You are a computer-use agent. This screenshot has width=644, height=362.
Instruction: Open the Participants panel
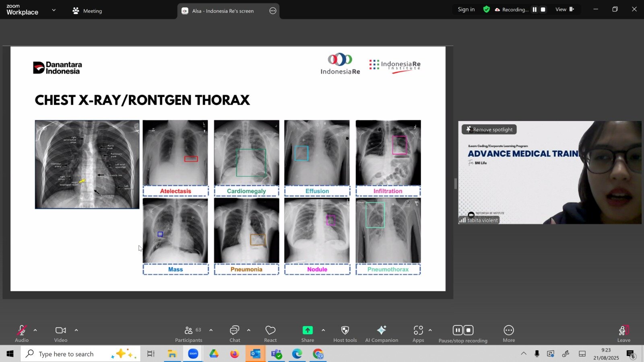click(x=188, y=334)
